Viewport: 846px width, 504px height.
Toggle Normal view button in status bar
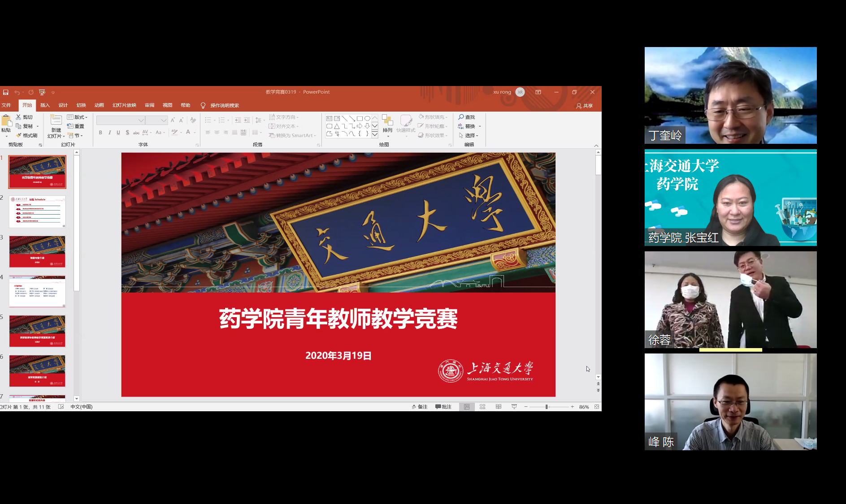tap(467, 407)
